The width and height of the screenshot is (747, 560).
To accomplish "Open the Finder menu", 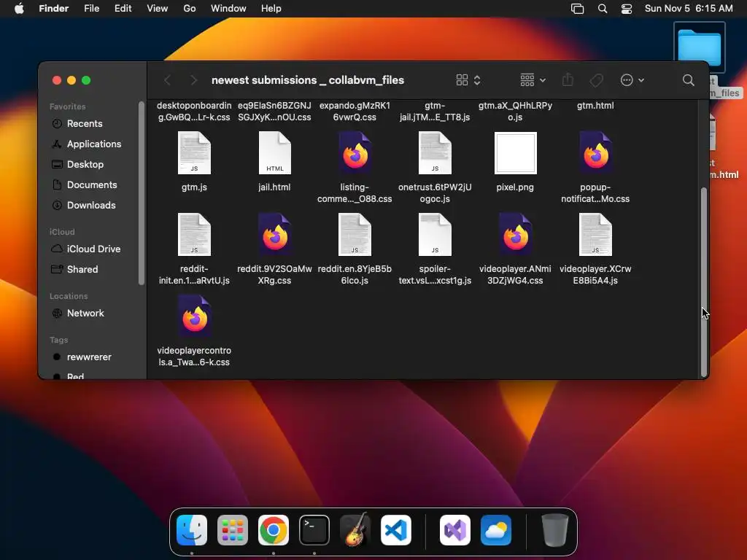I will coord(54,9).
